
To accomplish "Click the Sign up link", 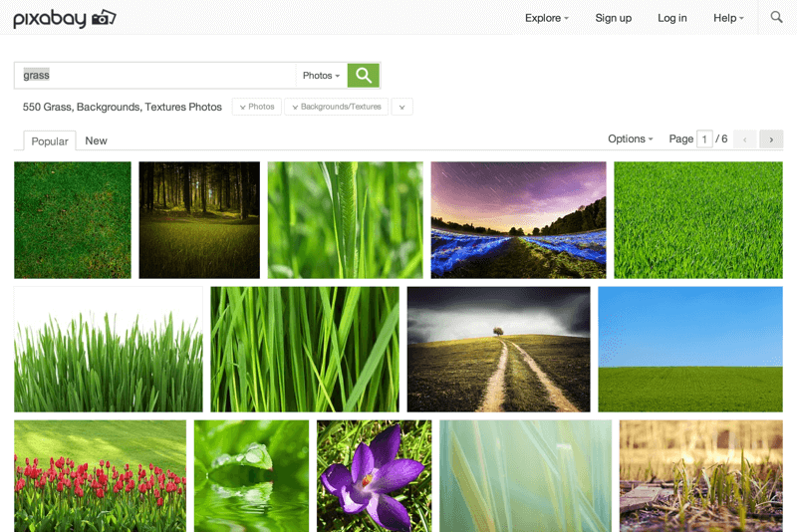I will click(613, 18).
